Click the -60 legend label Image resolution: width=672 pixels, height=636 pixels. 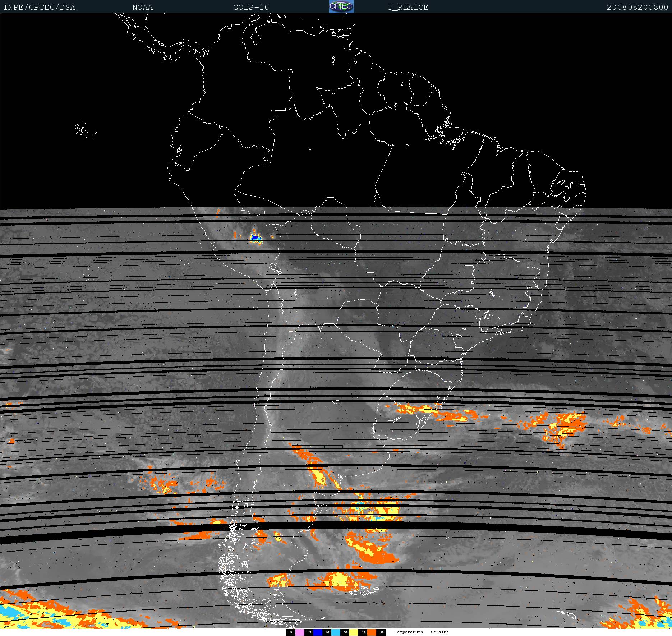tap(327, 632)
